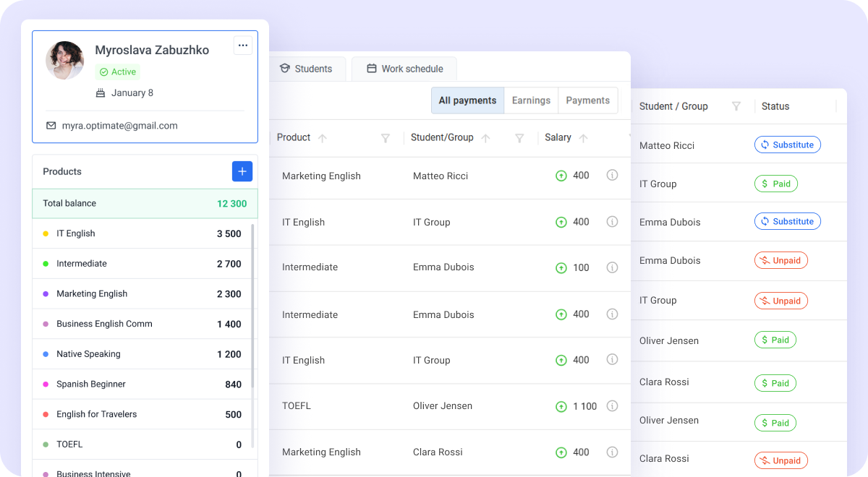Open the Student/Group column filter in payments
The height and width of the screenshot is (477, 868).
click(519, 138)
